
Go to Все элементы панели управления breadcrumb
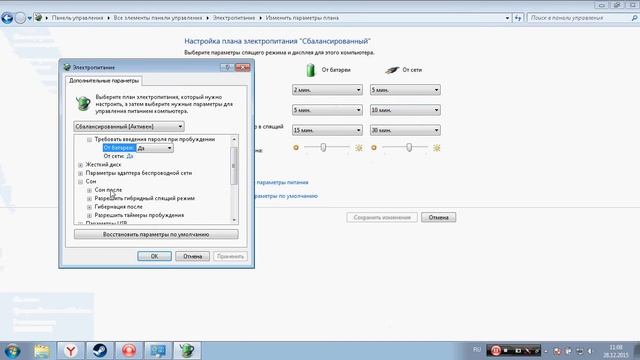tap(158, 18)
